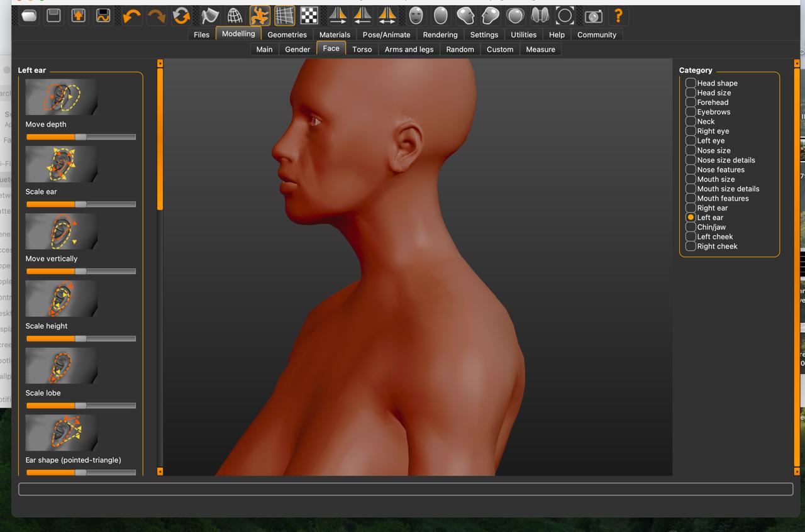The image size is (805, 532).
Task: Click the Undo arrow icon
Action: tap(131, 16)
